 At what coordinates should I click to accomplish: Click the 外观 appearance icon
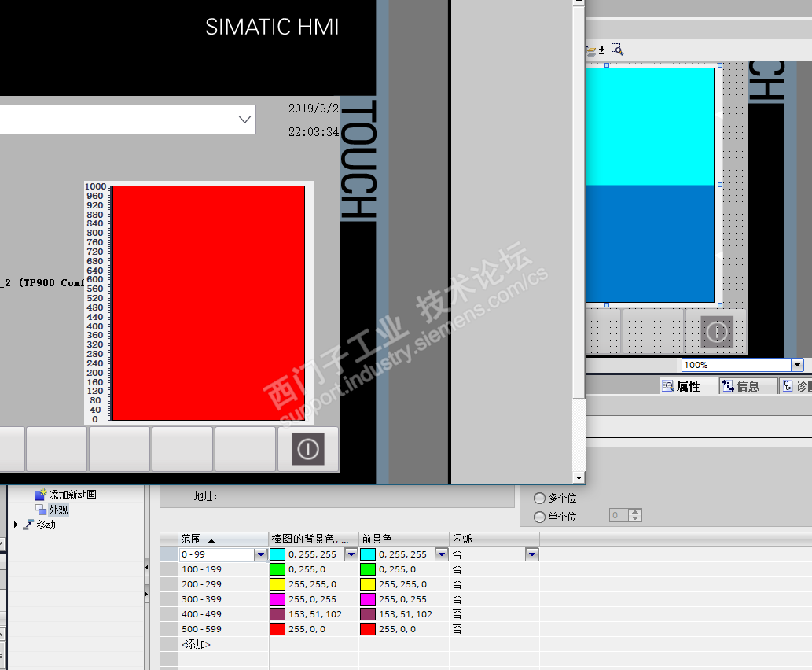pos(40,510)
